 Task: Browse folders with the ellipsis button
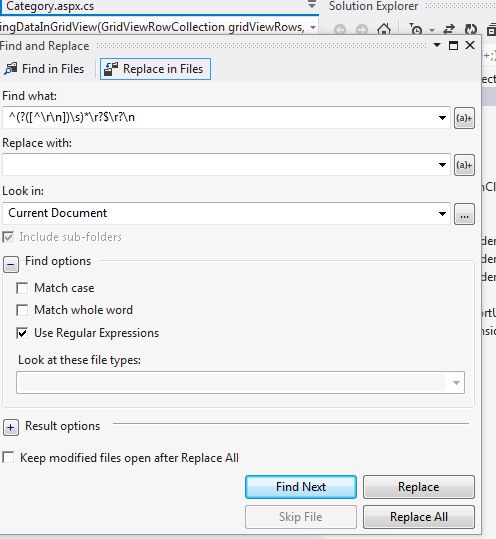(x=464, y=214)
